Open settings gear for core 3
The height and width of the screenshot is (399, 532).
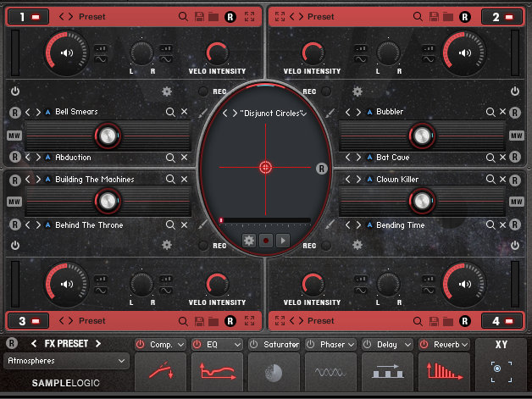[167, 245]
